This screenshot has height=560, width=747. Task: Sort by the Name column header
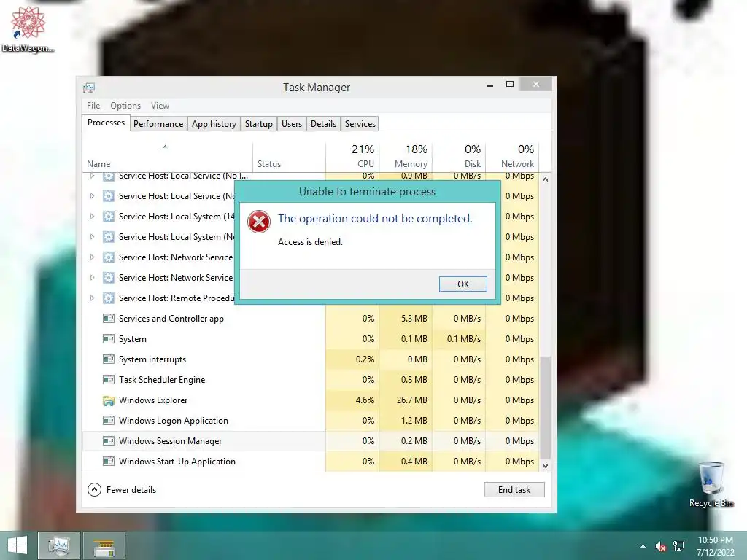pyautogui.click(x=167, y=157)
